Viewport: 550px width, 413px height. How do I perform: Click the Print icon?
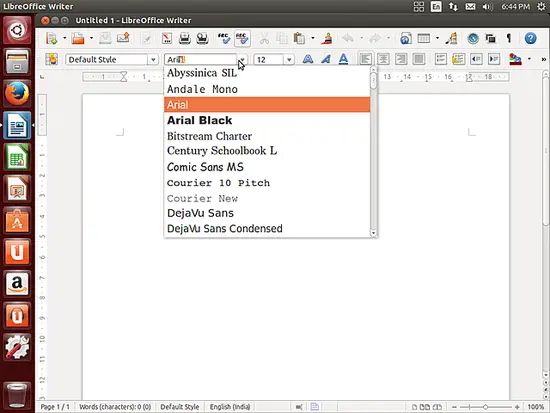(x=185, y=38)
